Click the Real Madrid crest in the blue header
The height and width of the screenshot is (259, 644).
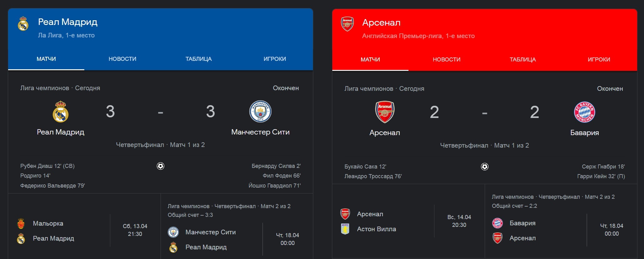(23, 24)
